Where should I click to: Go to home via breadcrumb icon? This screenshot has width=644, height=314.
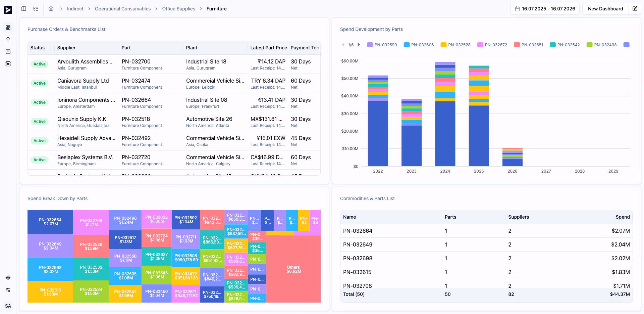[51, 9]
